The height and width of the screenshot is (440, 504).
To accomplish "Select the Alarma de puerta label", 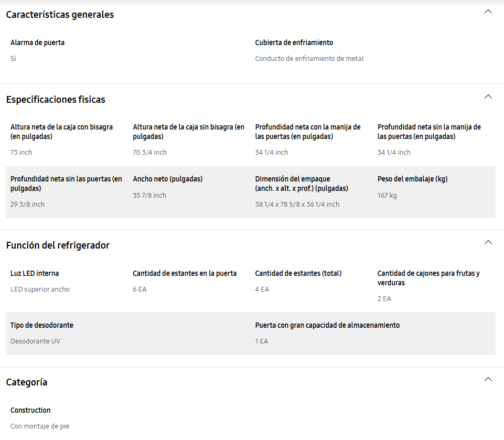I will point(37,43).
